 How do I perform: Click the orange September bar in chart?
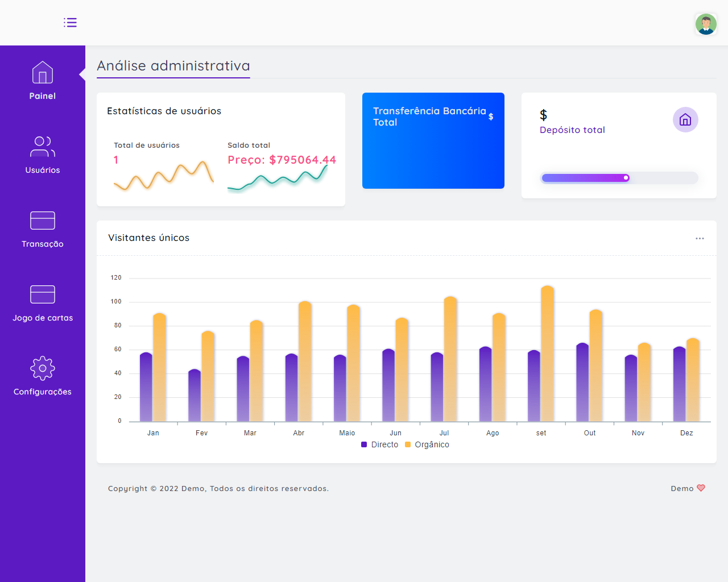547,352
